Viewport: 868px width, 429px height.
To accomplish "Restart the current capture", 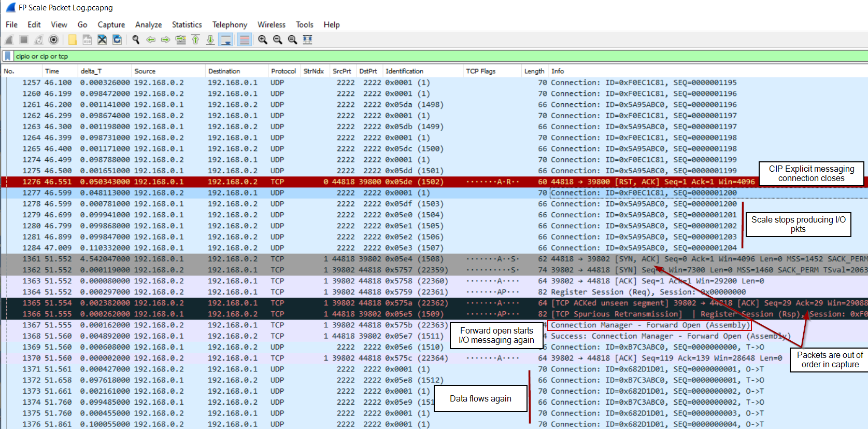I will [39, 39].
